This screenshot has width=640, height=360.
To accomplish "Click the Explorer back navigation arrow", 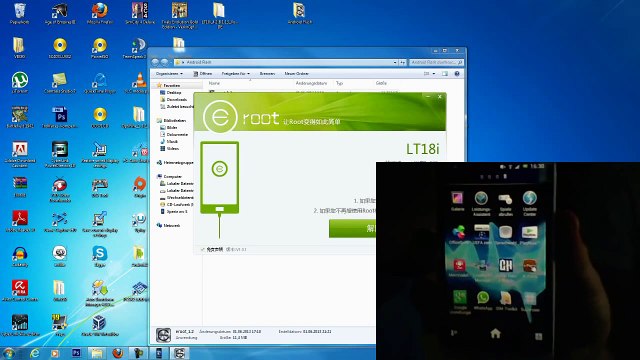I will pos(155,62).
